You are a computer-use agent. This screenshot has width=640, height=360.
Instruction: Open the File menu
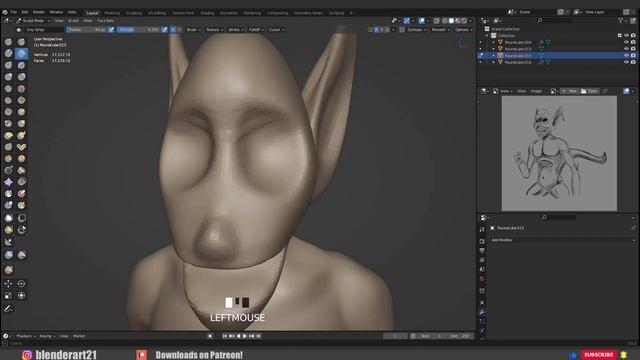click(x=14, y=12)
